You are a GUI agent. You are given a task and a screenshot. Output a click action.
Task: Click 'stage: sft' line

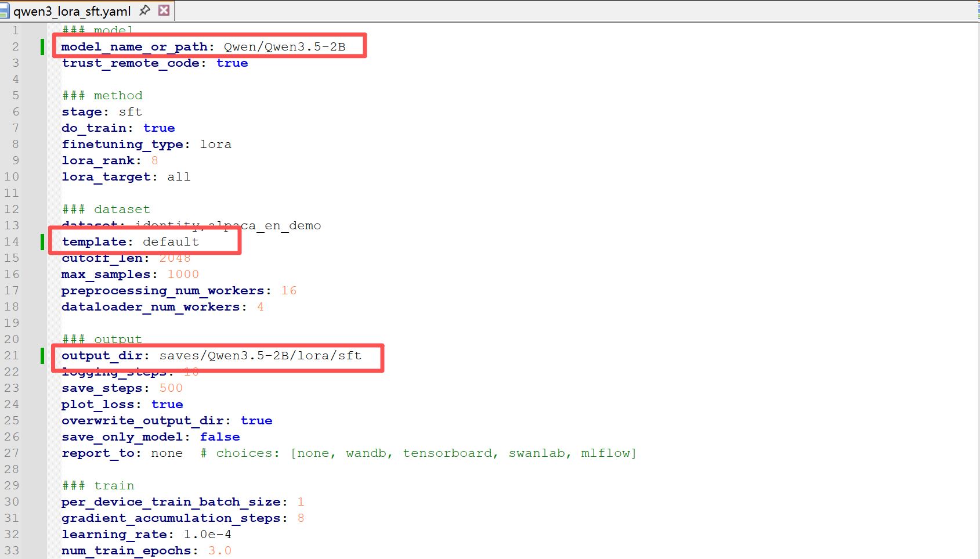click(102, 112)
